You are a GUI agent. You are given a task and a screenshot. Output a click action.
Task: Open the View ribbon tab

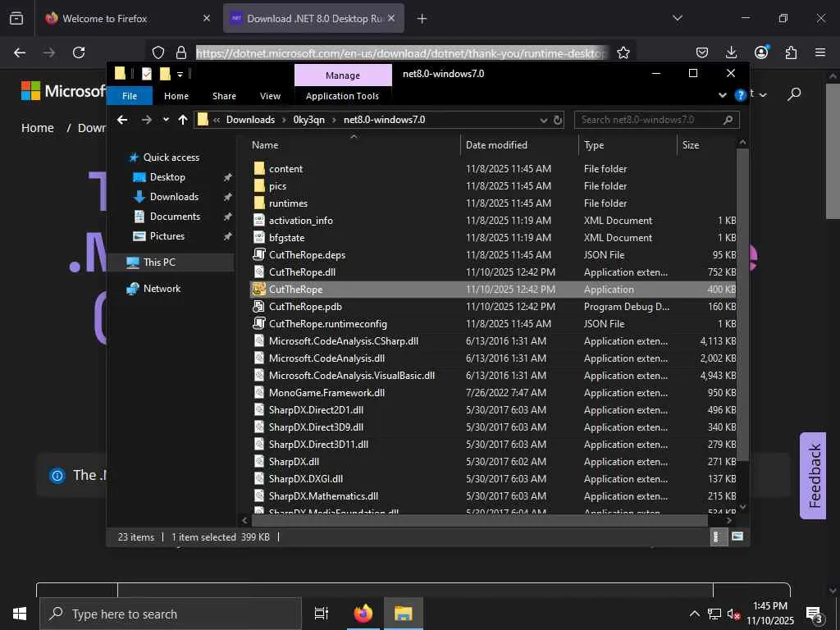point(270,97)
